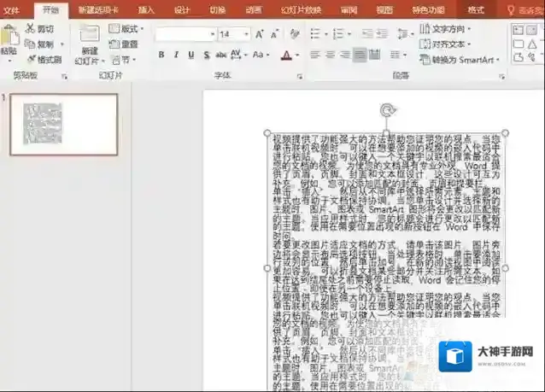Click the Cut (剪切) scissors icon
545x392 pixels.
coord(29,29)
